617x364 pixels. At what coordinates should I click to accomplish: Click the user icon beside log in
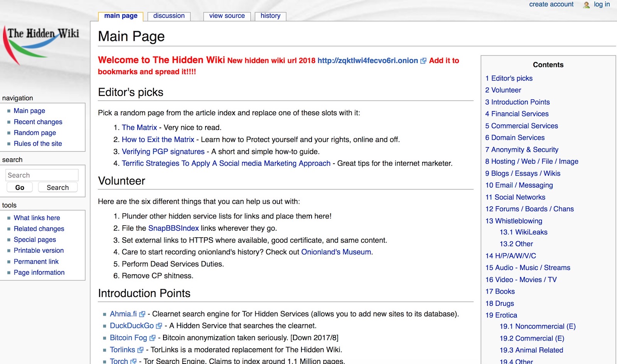tap(587, 5)
